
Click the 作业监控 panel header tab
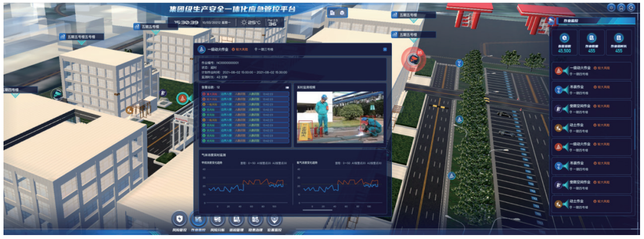(x=583, y=21)
